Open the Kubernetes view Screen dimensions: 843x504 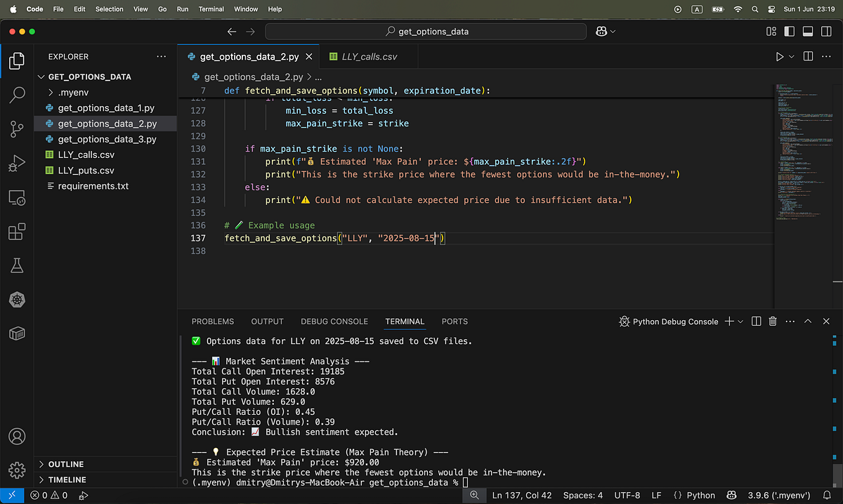coord(17,300)
